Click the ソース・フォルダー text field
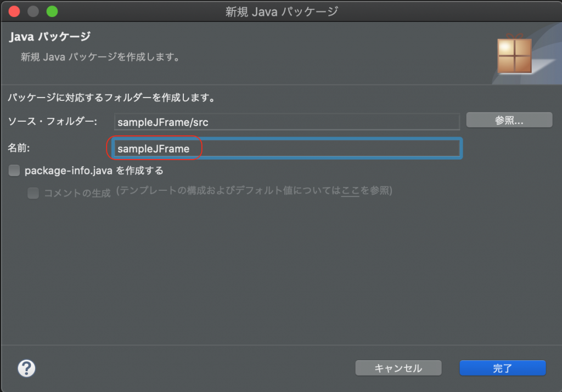 click(x=286, y=122)
